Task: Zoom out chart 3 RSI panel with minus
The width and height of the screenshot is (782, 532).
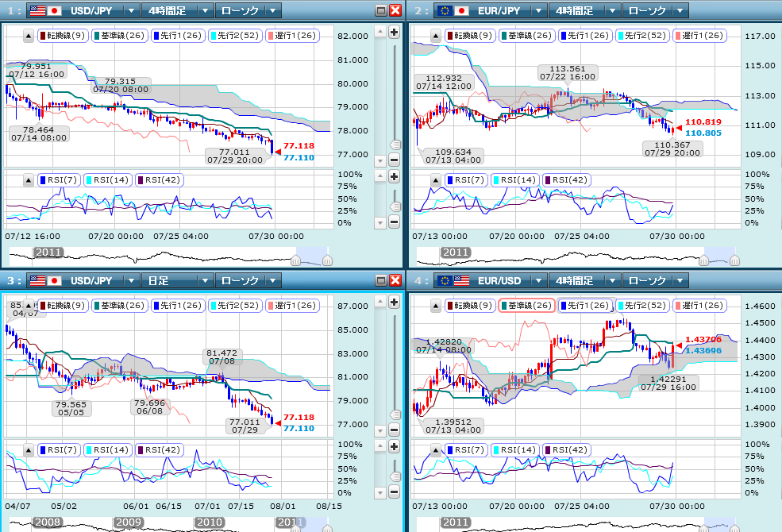Action: click(394, 492)
